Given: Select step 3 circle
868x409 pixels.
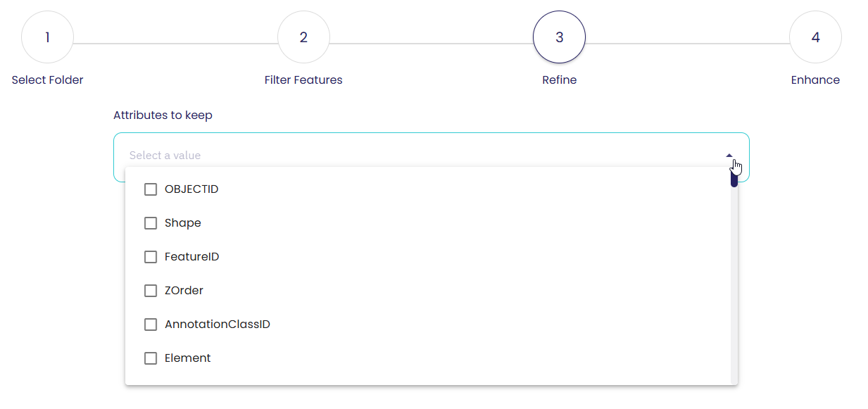Looking at the screenshot, I should click(560, 37).
